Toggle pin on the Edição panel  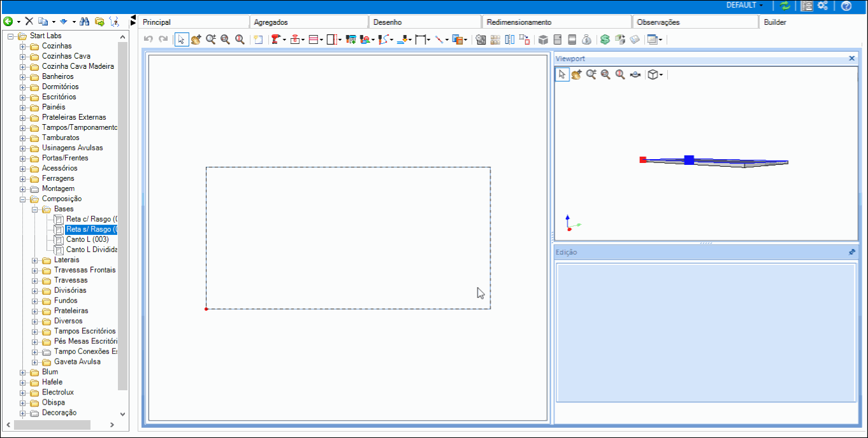coord(852,252)
